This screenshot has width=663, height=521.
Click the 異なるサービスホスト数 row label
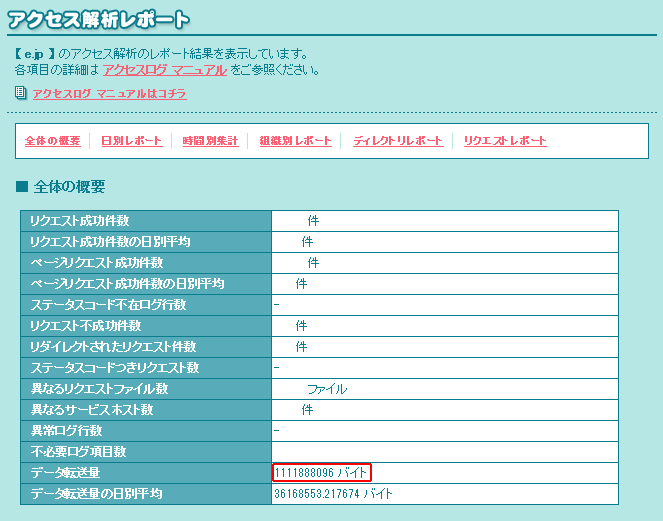click(x=92, y=410)
